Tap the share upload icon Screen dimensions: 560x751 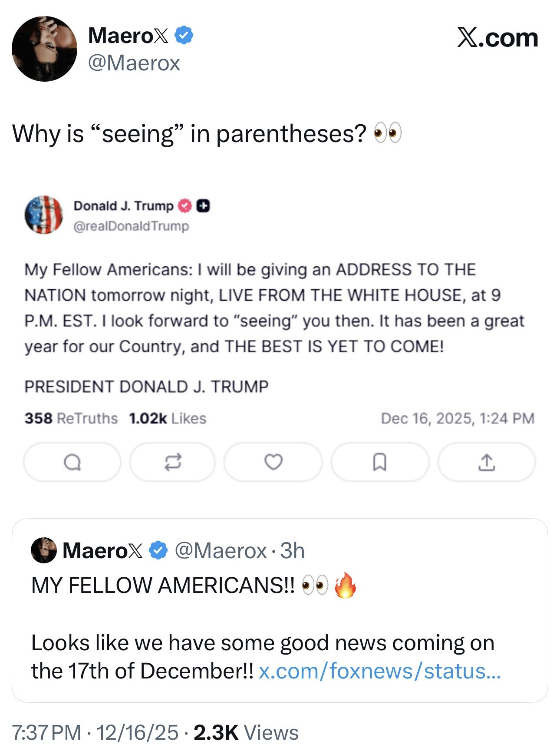487,462
